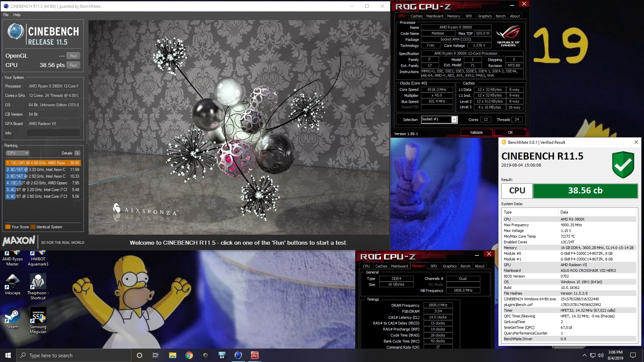Switch to Cinebench taskbar icon
Screen dimensions: 644x362
tap(238, 355)
